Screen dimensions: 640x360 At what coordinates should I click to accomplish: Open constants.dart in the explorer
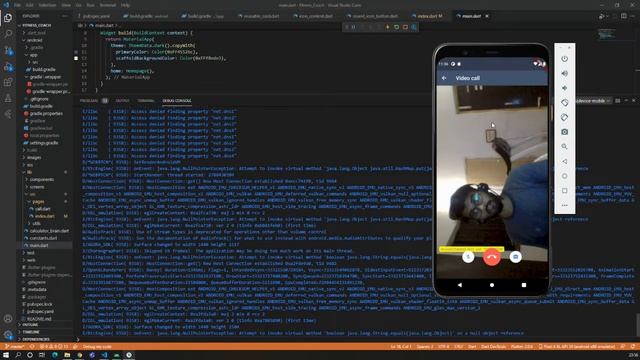pos(43,238)
